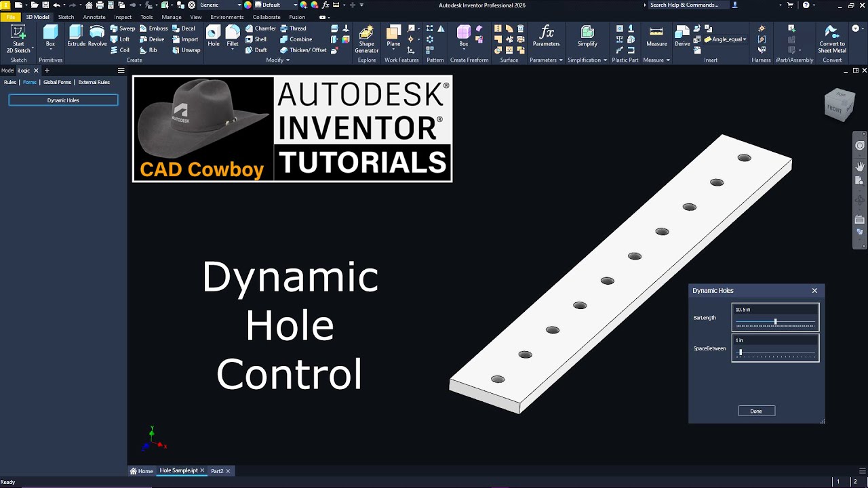The image size is (868, 488).
Task: Select the Combine tool
Action: point(295,39)
